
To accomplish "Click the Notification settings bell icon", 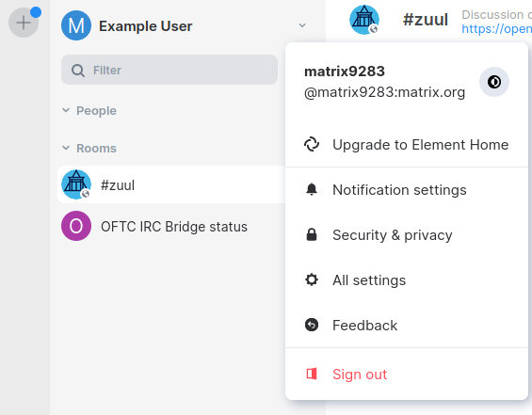I will pyautogui.click(x=312, y=189).
